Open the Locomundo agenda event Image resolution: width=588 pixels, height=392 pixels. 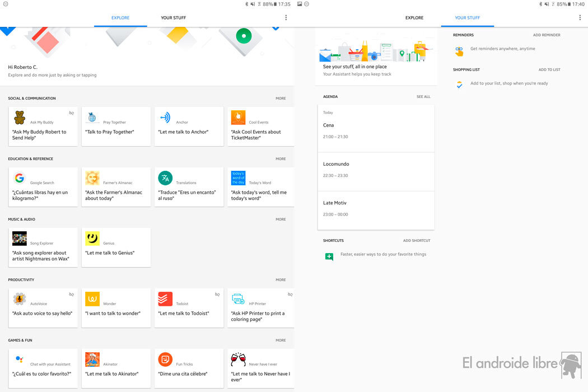(376, 170)
